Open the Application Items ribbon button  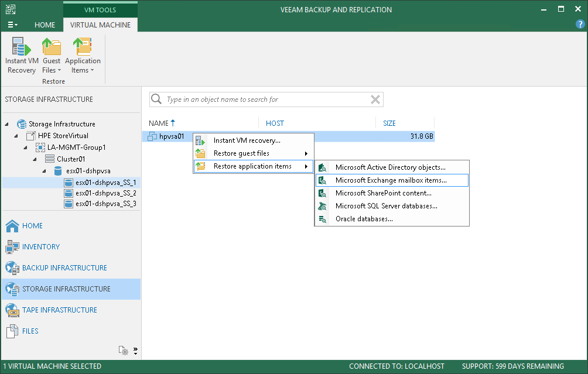[83, 56]
